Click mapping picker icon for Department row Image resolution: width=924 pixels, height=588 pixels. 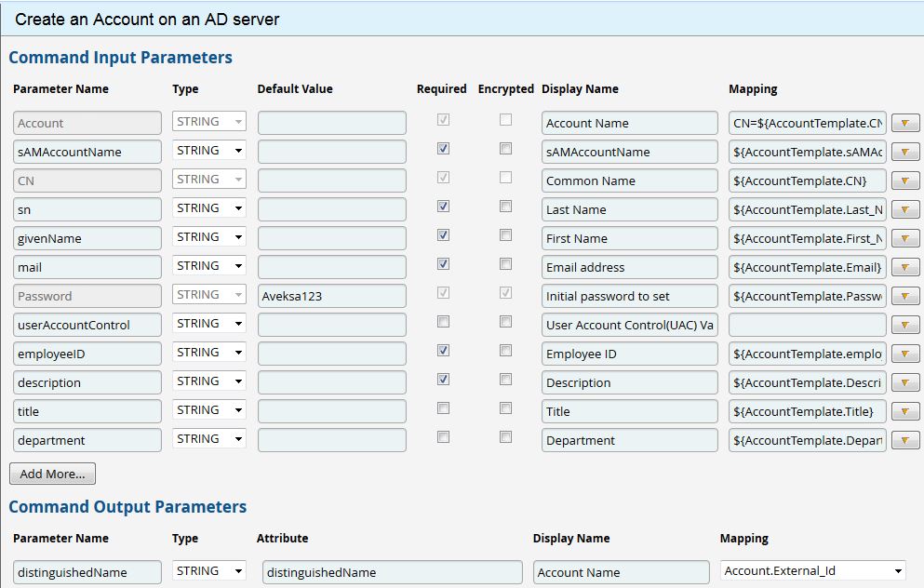(x=904, y=441)
